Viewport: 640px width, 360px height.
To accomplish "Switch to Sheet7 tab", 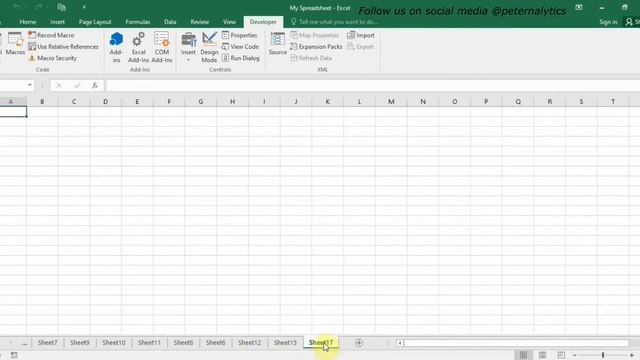I will [47, 343].
